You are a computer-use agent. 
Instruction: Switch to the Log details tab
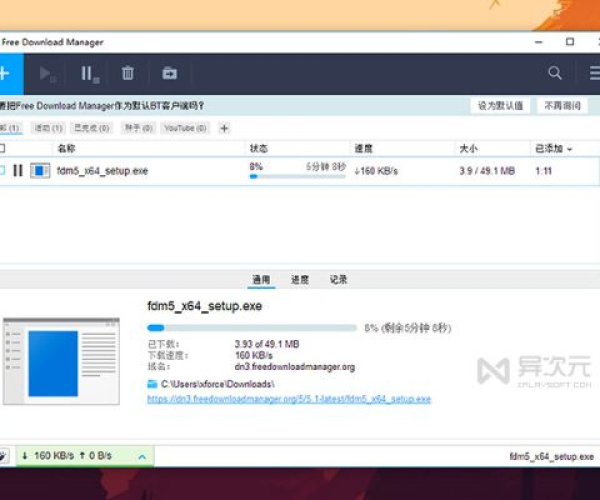coord(339,280)
